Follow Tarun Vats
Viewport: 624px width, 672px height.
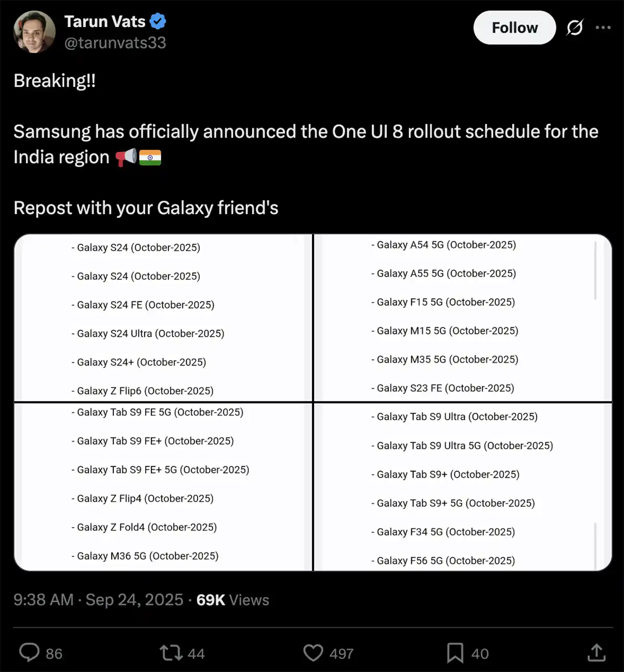point(514,28)
